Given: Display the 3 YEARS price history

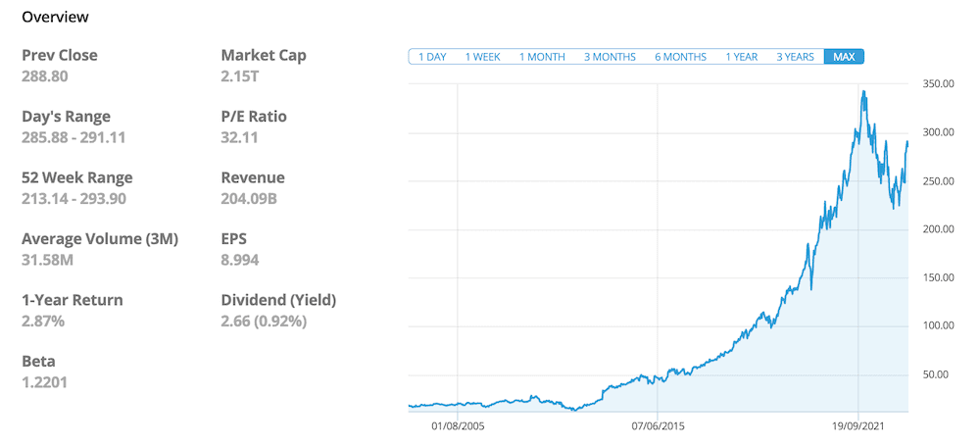Looking at the screenshot, I should coord(795,57).
